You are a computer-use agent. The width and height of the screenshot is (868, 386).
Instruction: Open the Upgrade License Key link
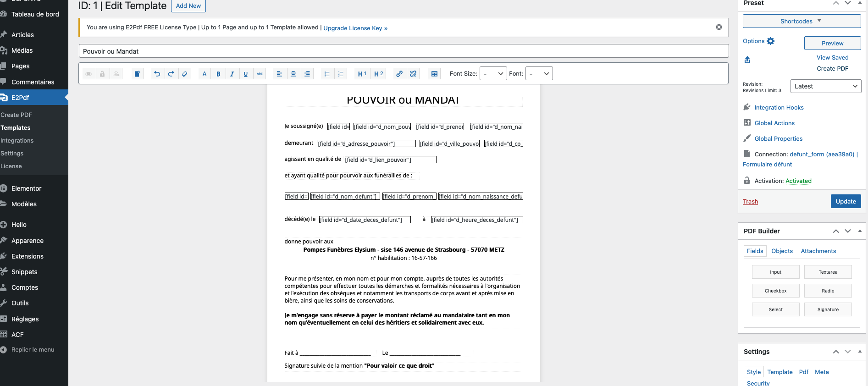355,28
